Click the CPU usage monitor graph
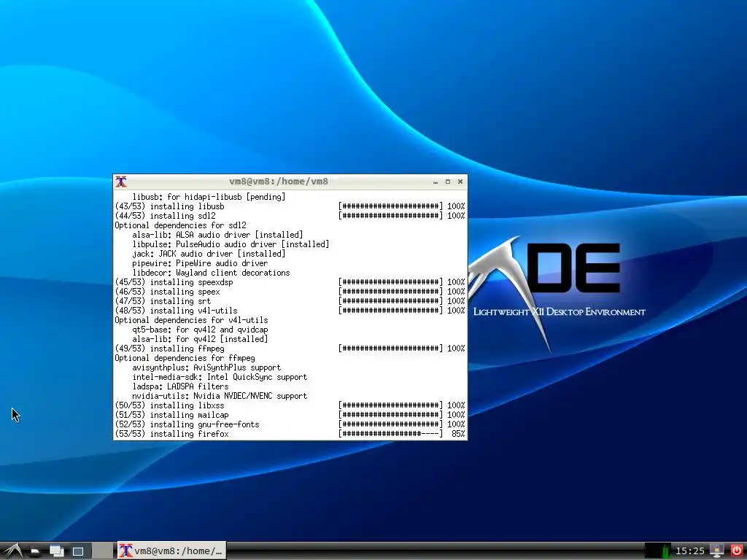Viewport: 747px width, 560px height. pyautogui.click(x=657, y=551)
